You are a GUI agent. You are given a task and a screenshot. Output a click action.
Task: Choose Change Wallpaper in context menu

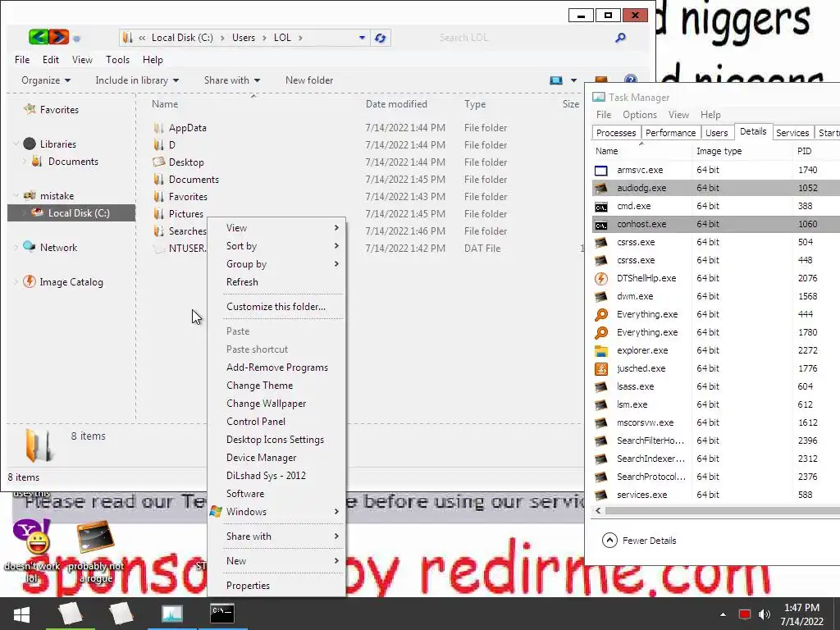pos(276,404)
